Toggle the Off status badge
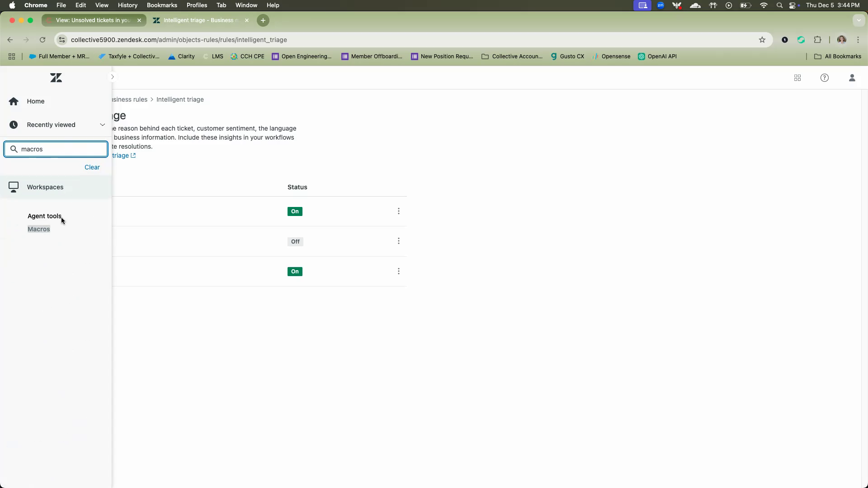This screenshot has height=488, width=868. point(295,242)
